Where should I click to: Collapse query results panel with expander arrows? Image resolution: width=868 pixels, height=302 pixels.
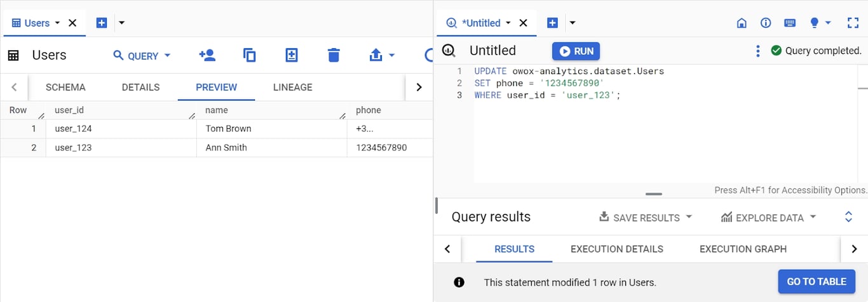[x=848, y=217]
